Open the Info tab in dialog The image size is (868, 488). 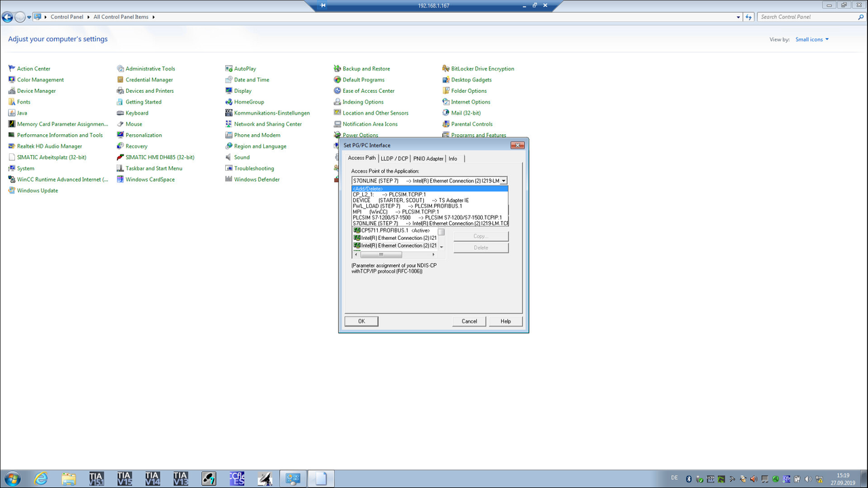(x=452, y=159)
